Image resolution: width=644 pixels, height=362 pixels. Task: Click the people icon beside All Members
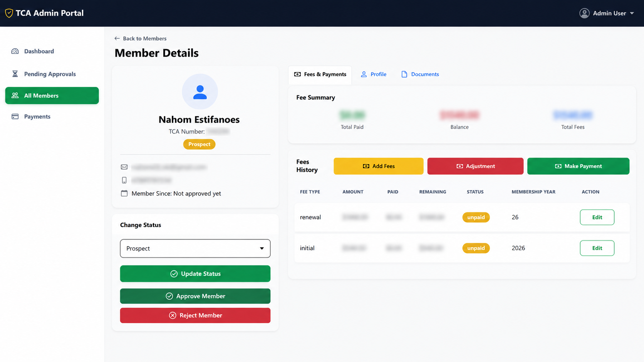coord(15,95)
